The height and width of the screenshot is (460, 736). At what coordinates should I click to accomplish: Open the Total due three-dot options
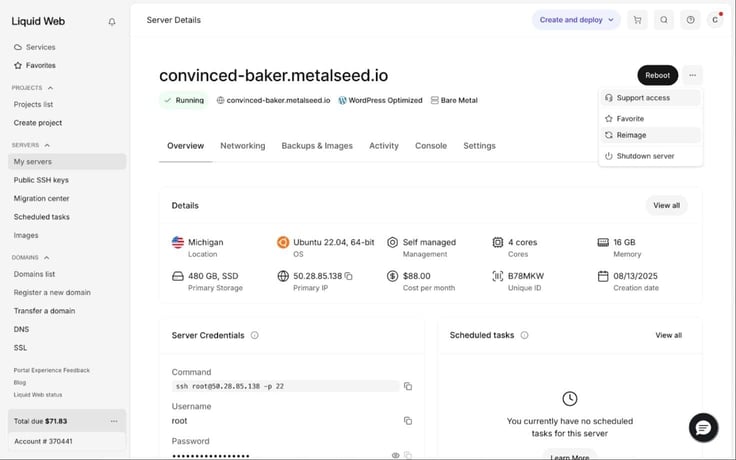tap(114, 421)
